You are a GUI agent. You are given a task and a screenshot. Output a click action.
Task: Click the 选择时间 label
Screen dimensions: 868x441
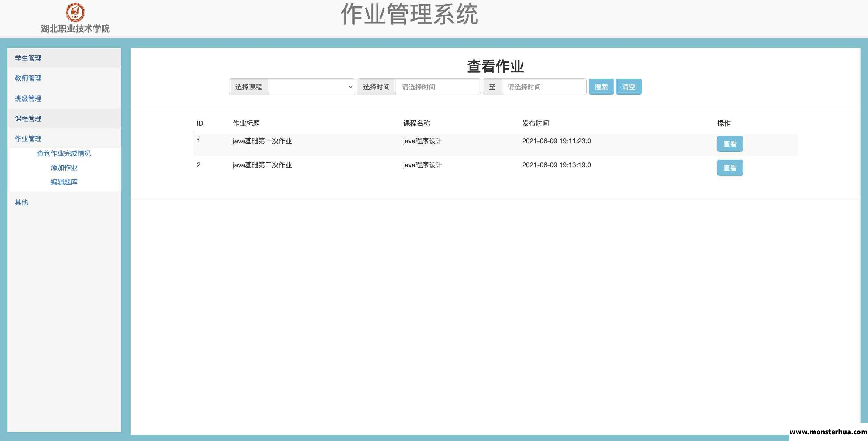pos(377,87)
